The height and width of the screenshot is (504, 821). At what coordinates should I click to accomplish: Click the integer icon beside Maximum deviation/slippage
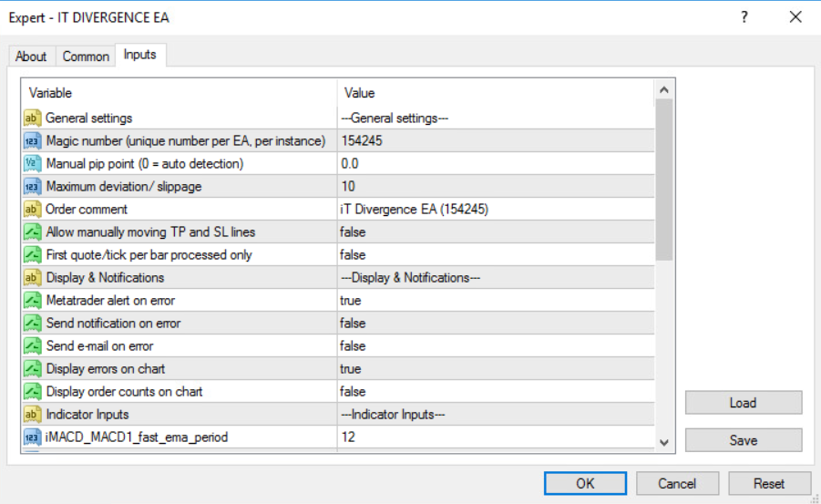point(31,187)
